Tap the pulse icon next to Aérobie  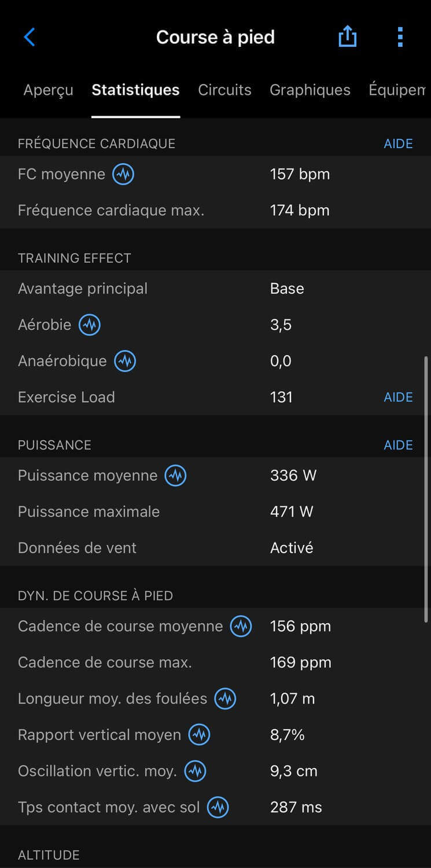(x=90, y=325)
